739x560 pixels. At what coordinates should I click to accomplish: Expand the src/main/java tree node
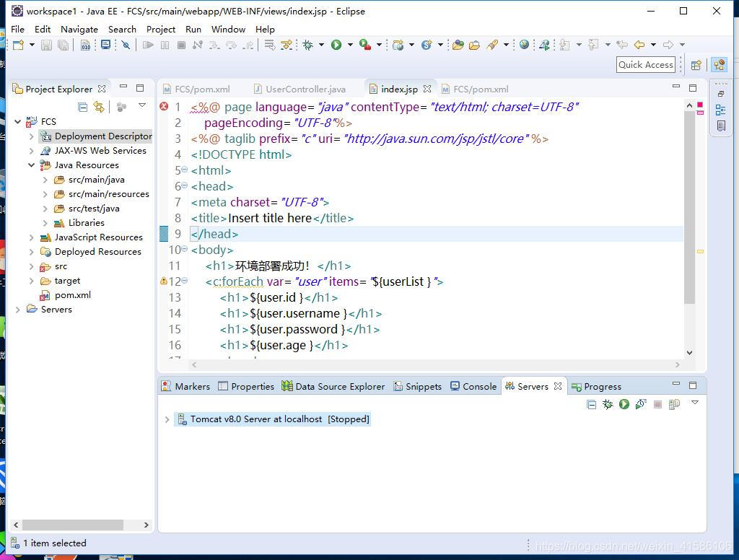[45, 180]
